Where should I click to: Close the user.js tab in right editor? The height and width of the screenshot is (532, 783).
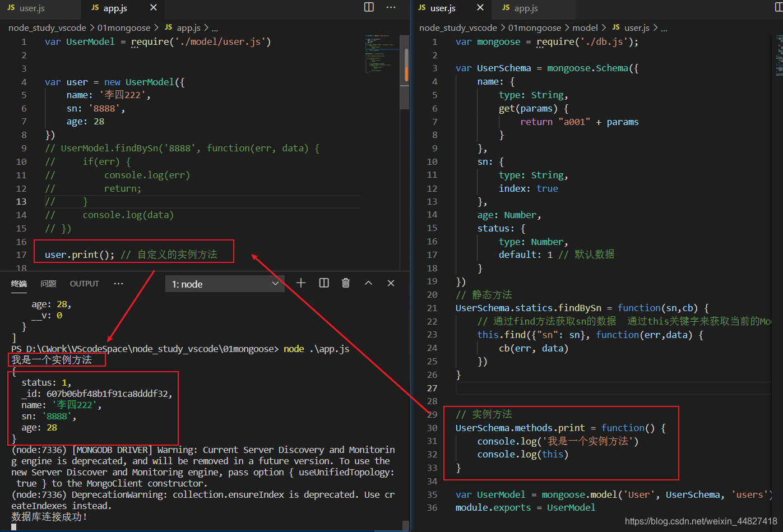coord(480,7)
